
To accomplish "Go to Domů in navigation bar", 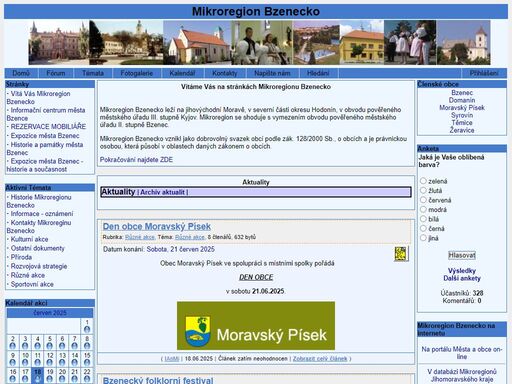I will pos(21,73).
